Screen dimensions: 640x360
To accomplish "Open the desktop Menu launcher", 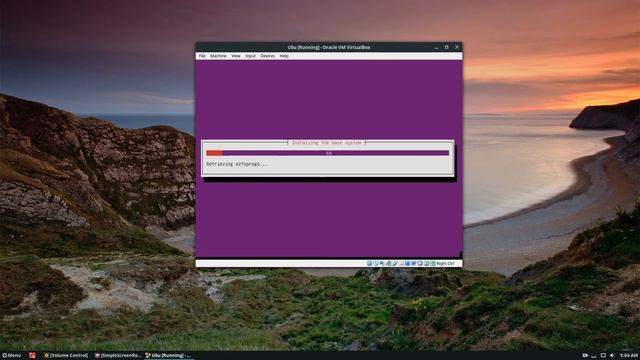I will tap(11, 356).
